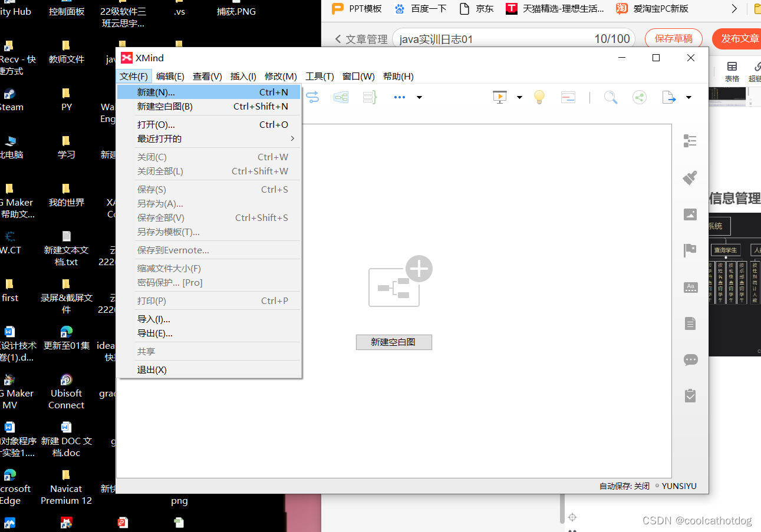Click the Boundary toolbar icon
The width and height of the screenshot is (761, 532).
tap(341, 97)
